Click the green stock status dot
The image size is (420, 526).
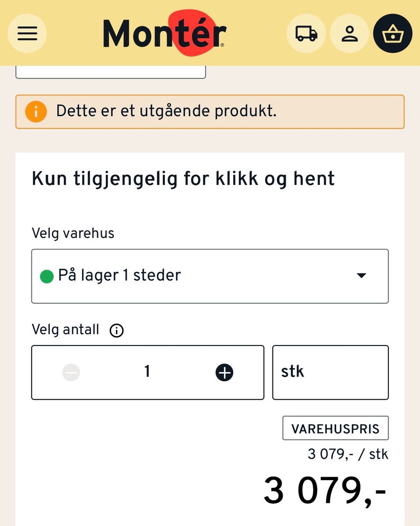tap(47, 277)
